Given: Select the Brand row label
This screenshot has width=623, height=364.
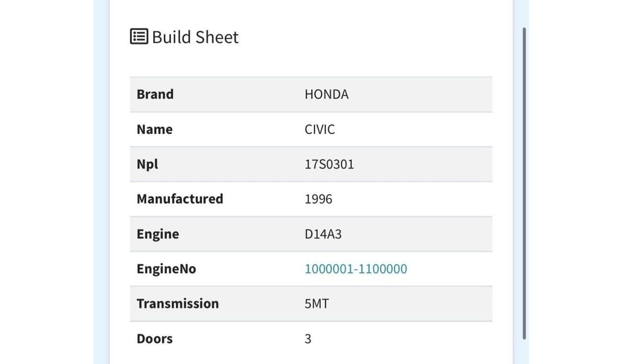Looking at the screenshot, I should (155, 94).
